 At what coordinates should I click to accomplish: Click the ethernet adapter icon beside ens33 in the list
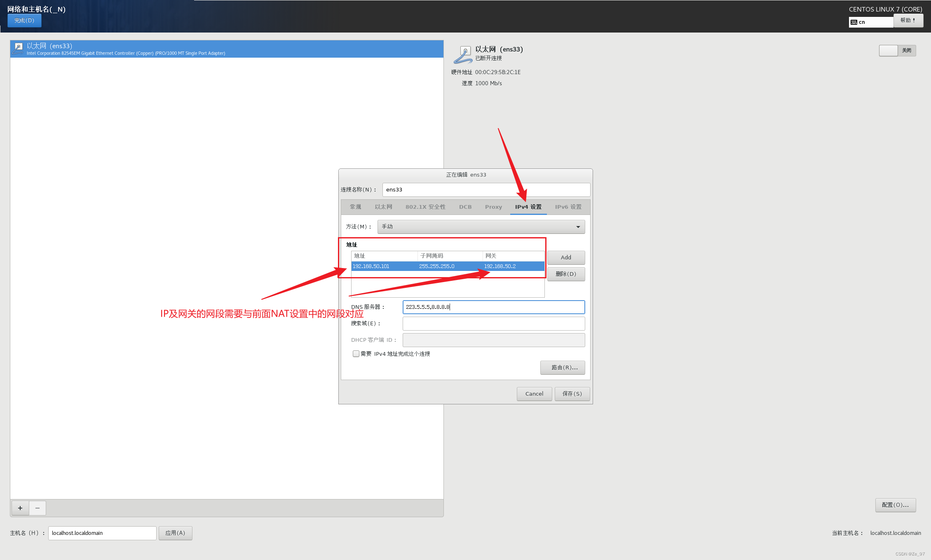tap(18, 48)
